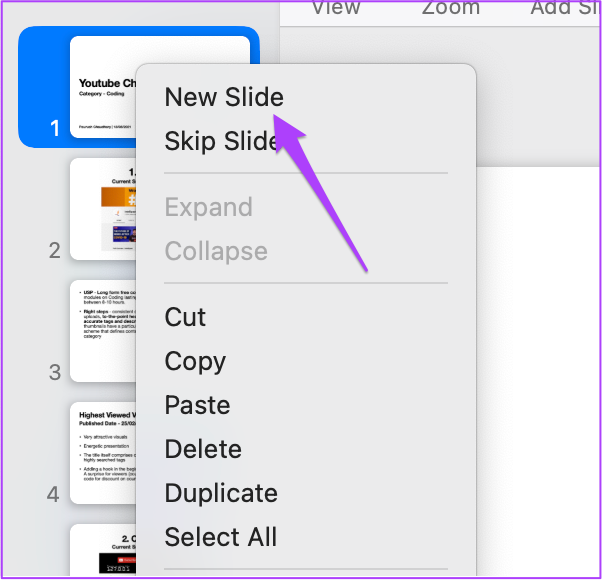602x580 pixels.
Task: Click the Add Slide toolbar button
Action: (565, 8)
